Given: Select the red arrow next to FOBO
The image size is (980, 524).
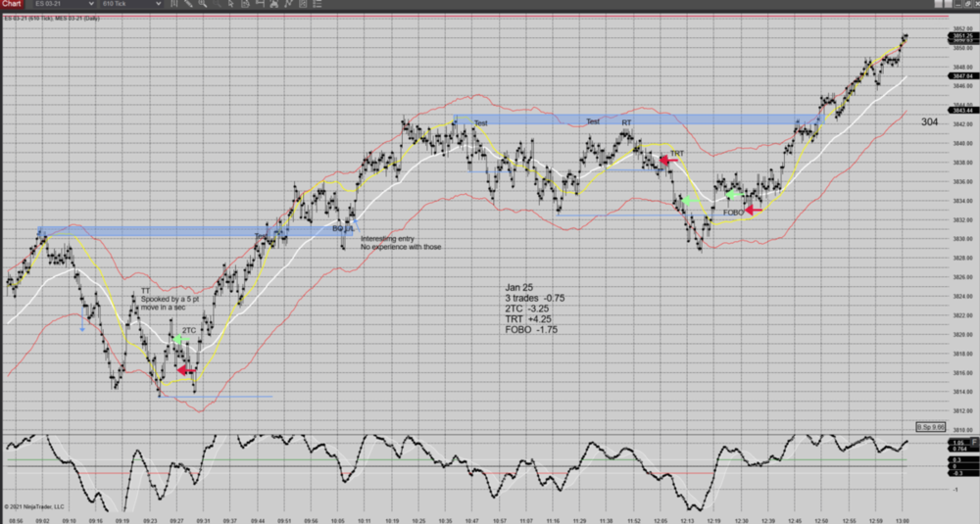Looking at the screenshot, I should click(x=754, y=210).
